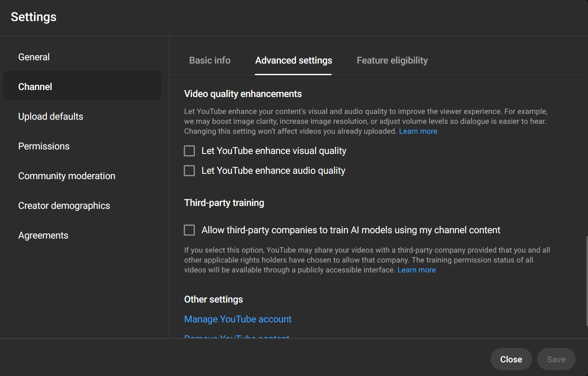This screenshot has width=588, height=376.
Task: Open the General settings section
Action: [34, 57]
